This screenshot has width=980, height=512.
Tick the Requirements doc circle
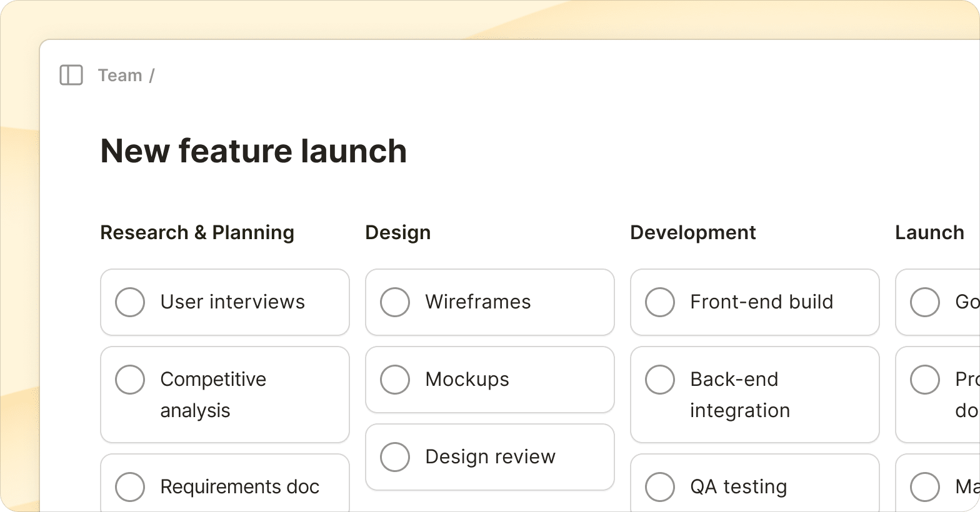(x=130, y=487)
